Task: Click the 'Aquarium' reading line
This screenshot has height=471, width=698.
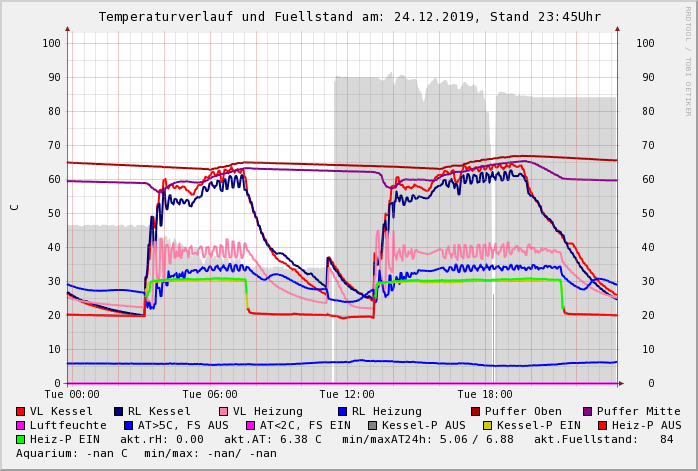Action: (146, 453)
